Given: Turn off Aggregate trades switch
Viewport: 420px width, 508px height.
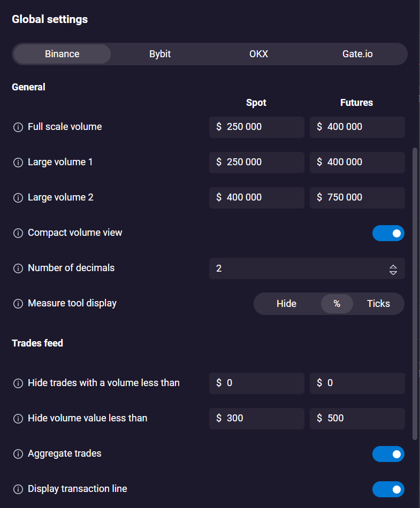Looking at the screenshot, I should point(388,454).
